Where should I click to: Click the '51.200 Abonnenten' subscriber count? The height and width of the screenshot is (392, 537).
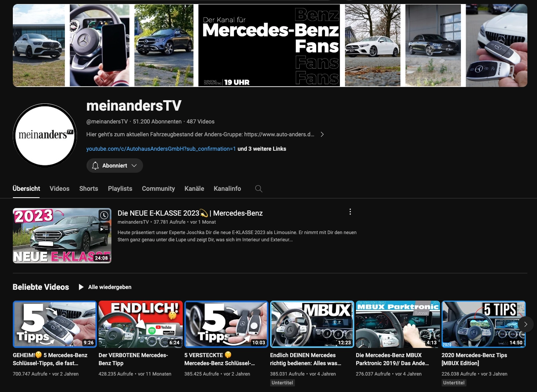click(x=157, y=121)
